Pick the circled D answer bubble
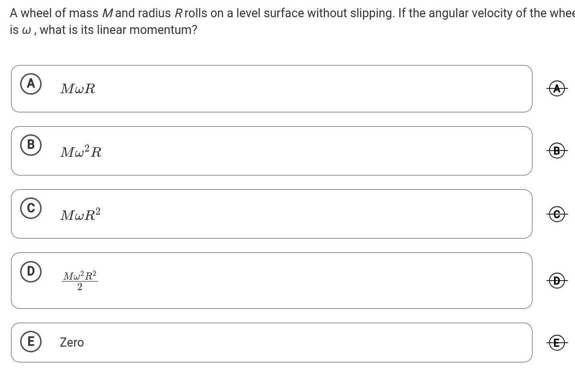Viewport: 575px width, 392px height. pos(31,272)
